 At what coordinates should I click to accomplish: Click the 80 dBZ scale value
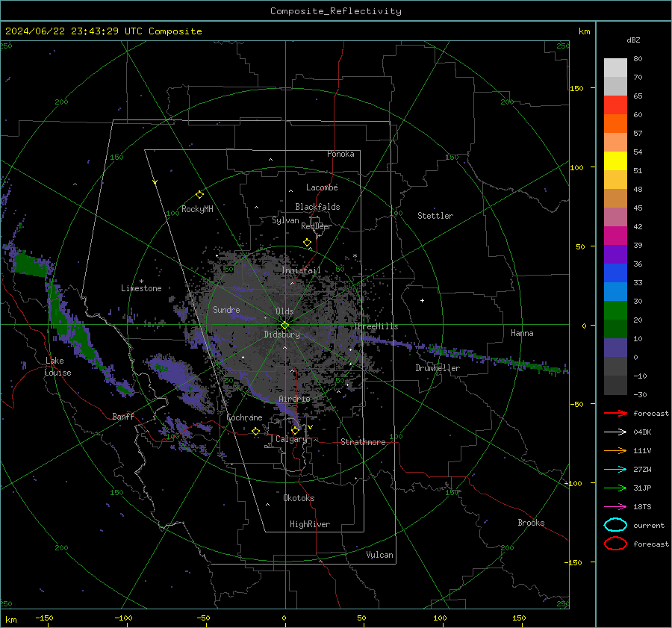click(638, 59)
